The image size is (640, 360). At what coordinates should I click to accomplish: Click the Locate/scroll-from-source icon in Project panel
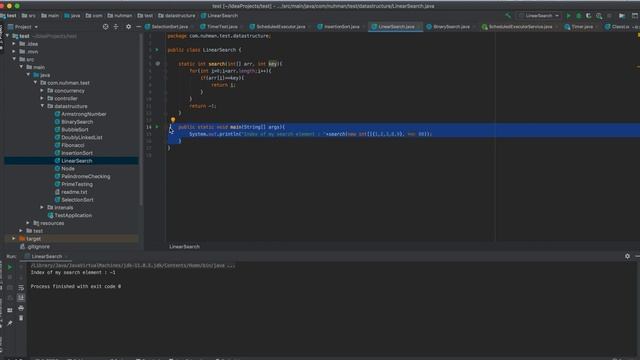tap(106, 27)
